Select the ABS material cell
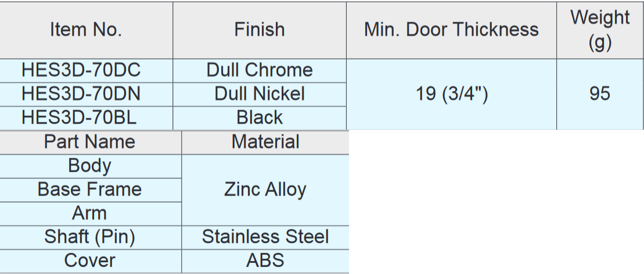 265,261
